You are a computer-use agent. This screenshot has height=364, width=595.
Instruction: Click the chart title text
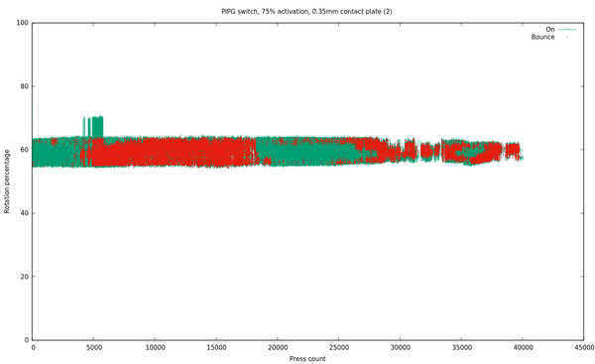306,11
